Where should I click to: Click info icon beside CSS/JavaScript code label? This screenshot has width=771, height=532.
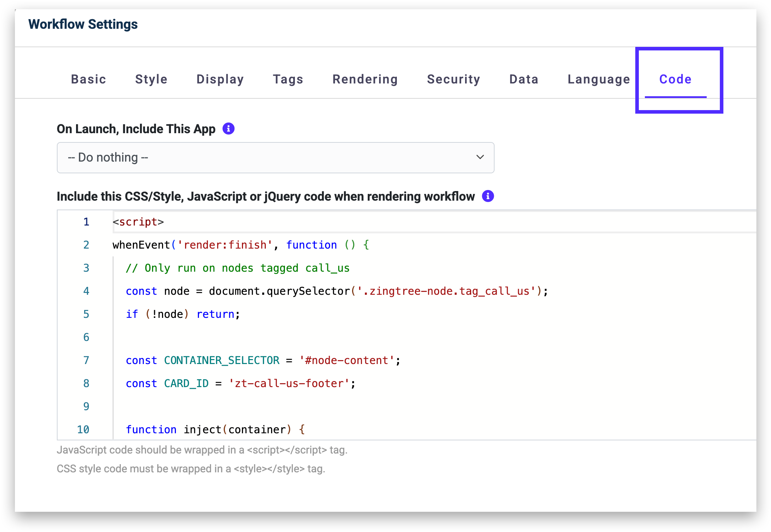coord(488,196)
